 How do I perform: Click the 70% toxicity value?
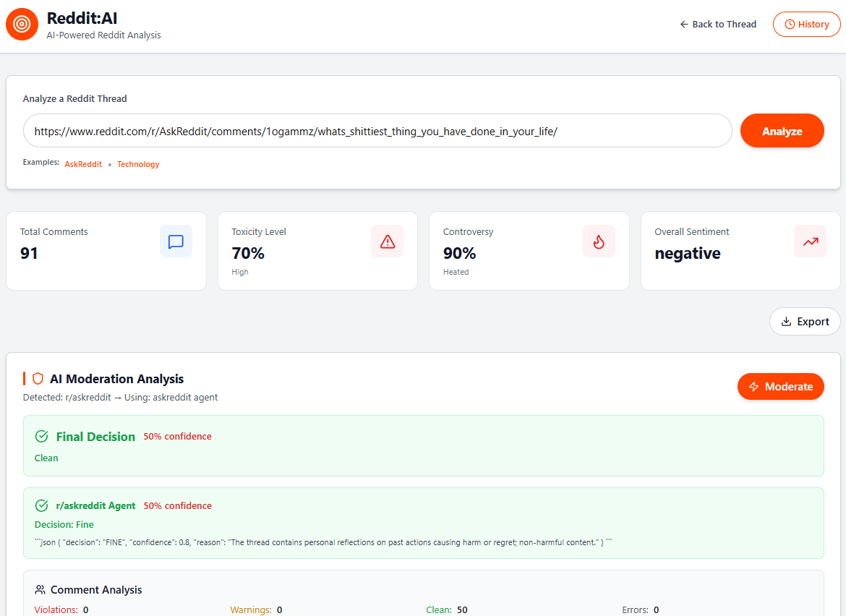click(248, 253)
